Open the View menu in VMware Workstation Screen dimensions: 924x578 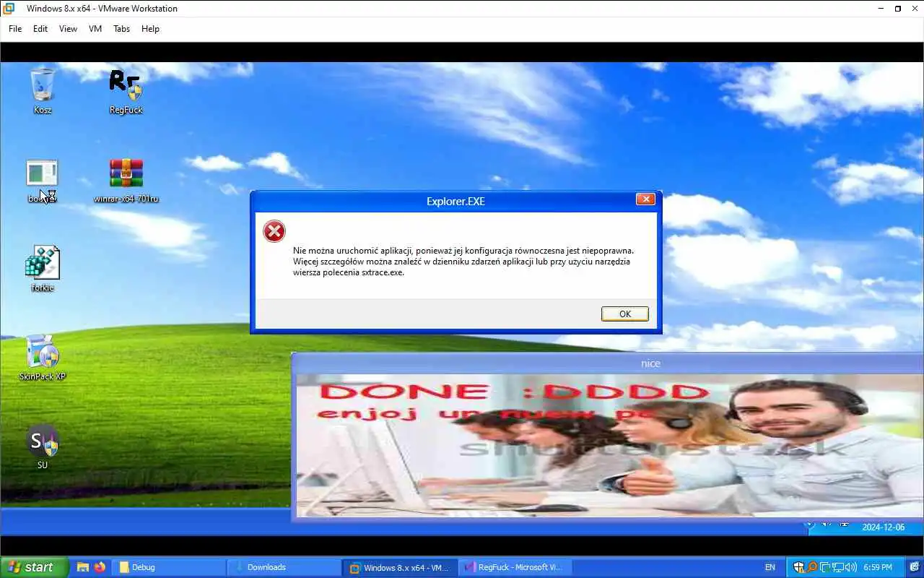coord(68,29)
